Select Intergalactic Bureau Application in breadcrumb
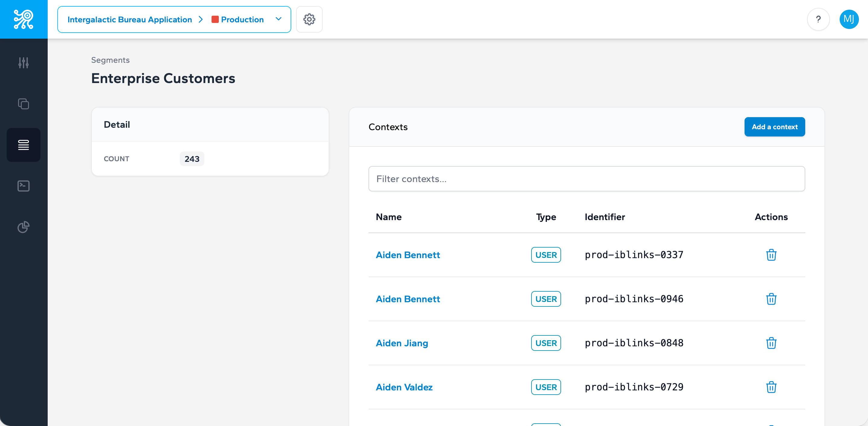The image size is (868, 426). pyautogui.click(x=129, y=19)
